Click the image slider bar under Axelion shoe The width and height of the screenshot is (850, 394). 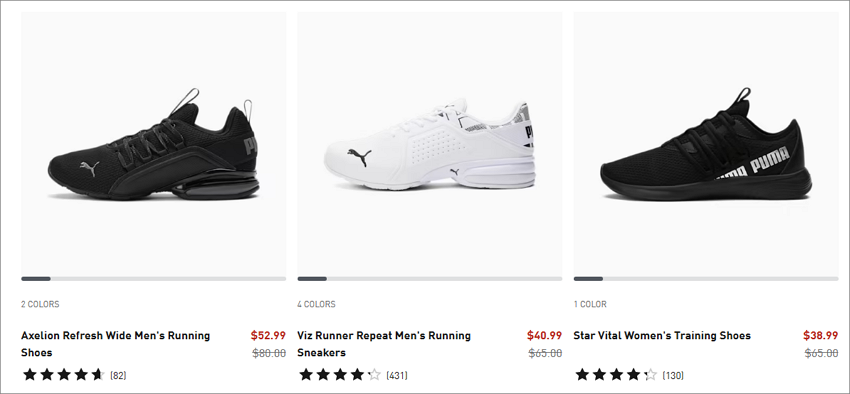(x=153, y=279)
